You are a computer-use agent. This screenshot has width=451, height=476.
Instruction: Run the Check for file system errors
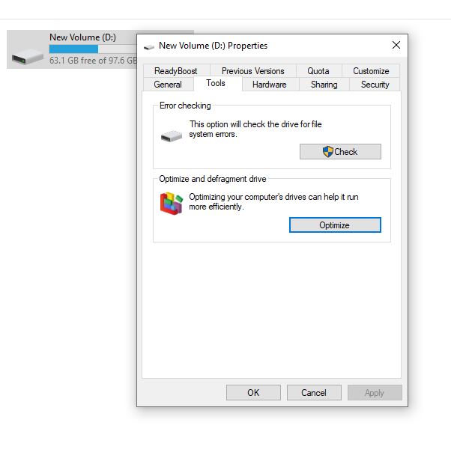pos(340,151)
